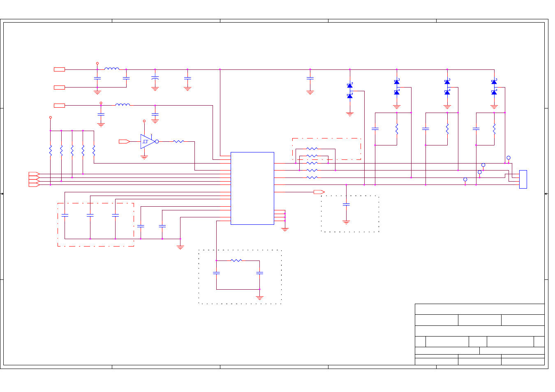Viewport: 555px width, 392px height.
Task: Select the blue connector block at far right
Action: click(x=523, y=179)
